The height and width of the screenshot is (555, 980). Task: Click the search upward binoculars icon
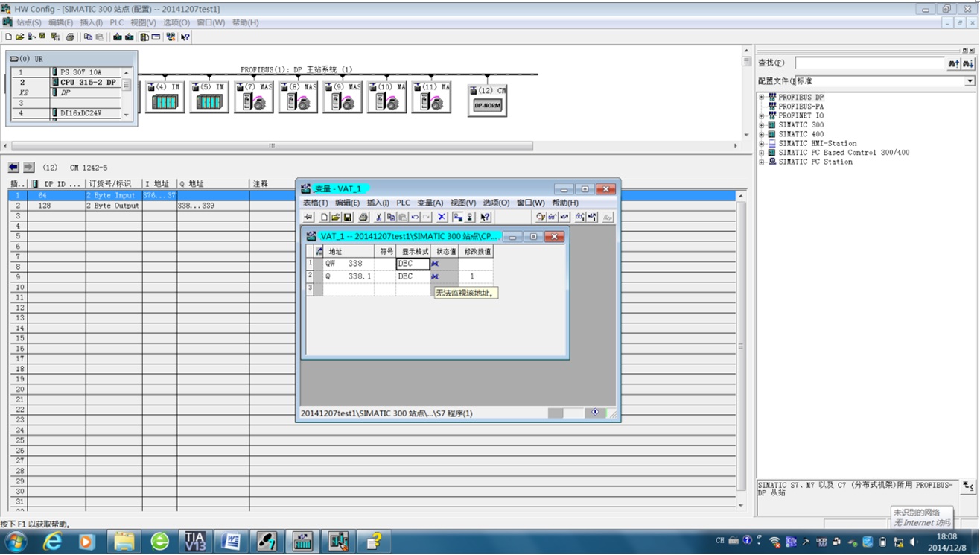pos(954,63)
